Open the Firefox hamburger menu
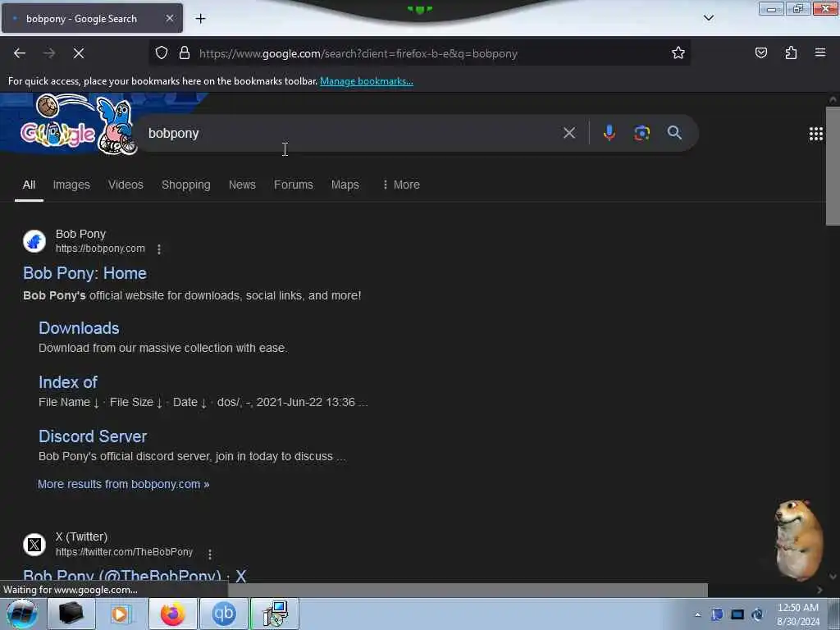Screen dimensions: 840x630 820,53
